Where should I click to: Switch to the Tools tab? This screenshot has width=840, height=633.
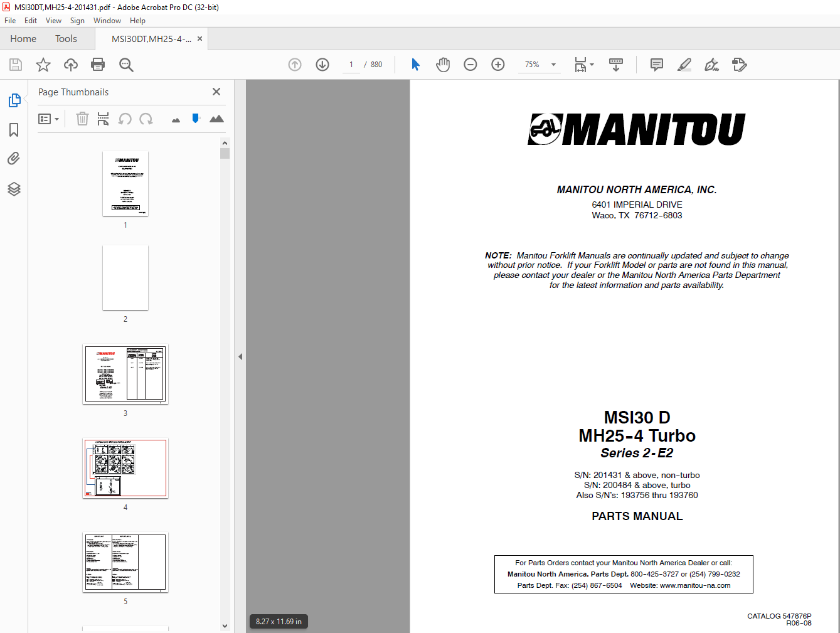click(x=66, y=39)
